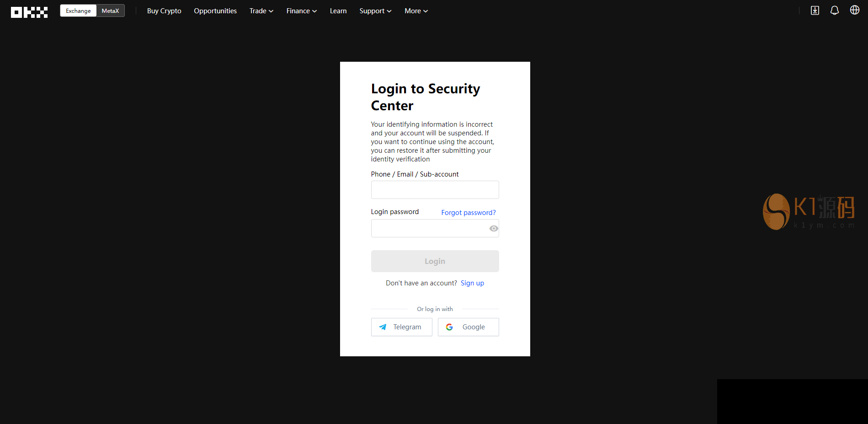Viewport: 868px width, 424px height.
Task: Open the download app icon
Action: [815, 11]
